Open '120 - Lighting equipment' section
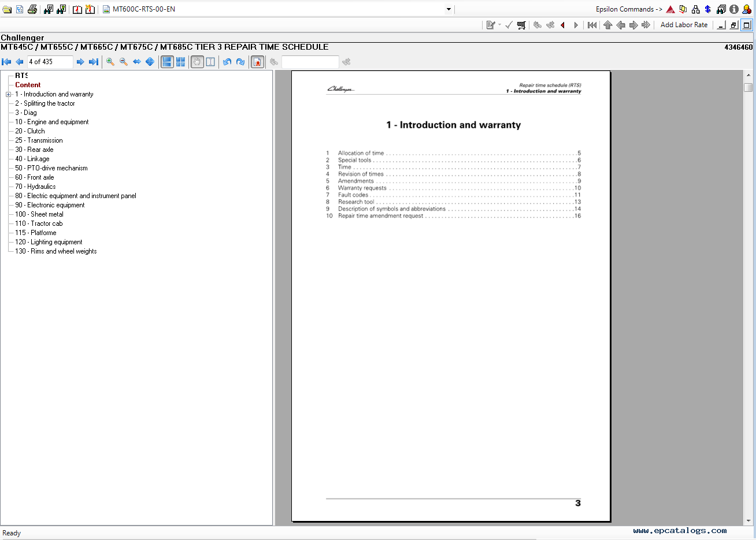Viewport: 756px width, 540px height. coord(49,242)
